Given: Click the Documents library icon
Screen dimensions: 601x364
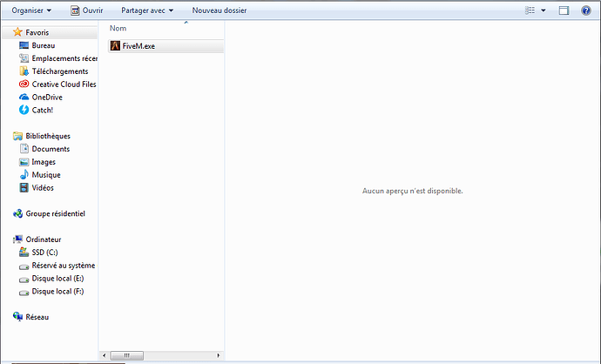Looking at the screenshot, I should pos(24,149).
